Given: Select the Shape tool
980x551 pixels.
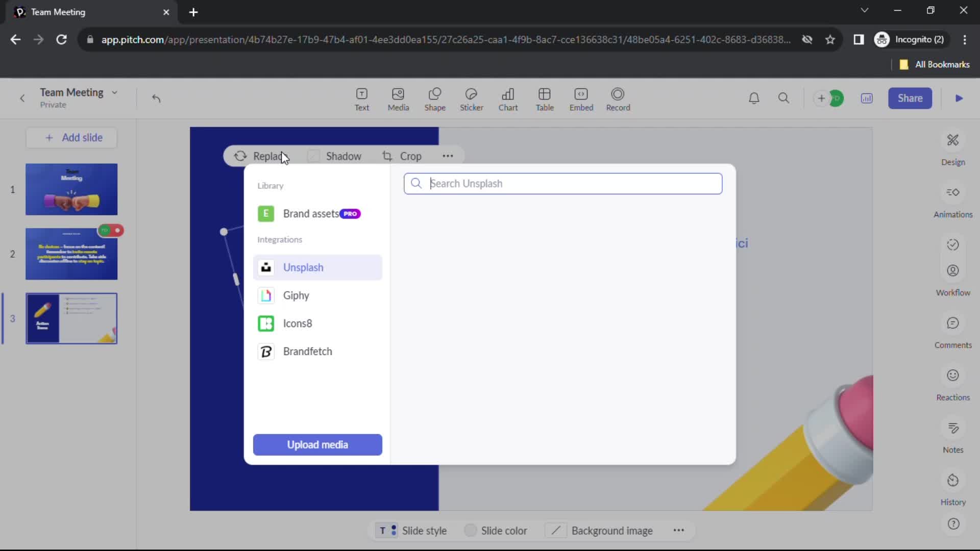Looking at the screenshot, I should (434, 98).
